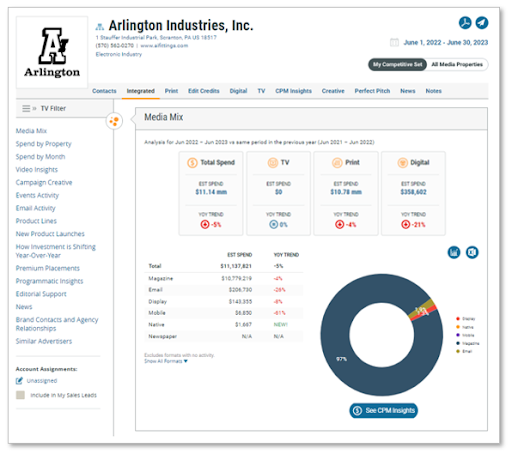Switch to bar chart view icon
Viewport: 512px width, 454px height.
454,252
